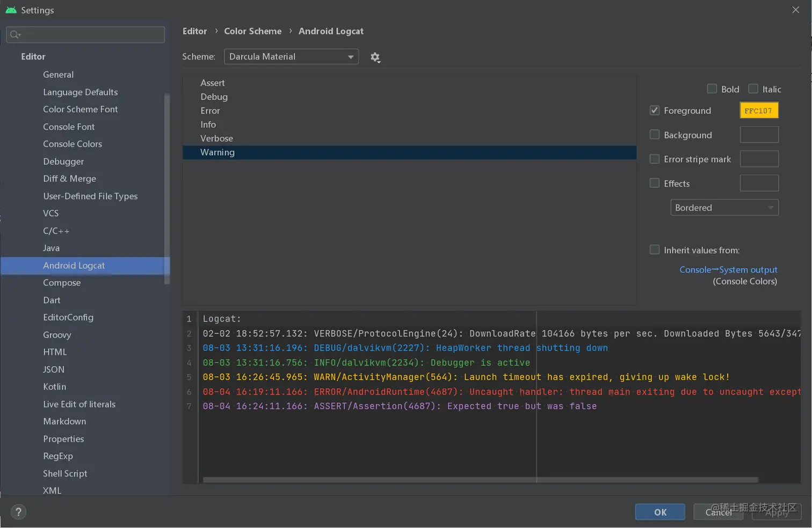Viewport: 812px width, 528px height.
Task: Click the scheme options gear icon
Action: (x=375, y=57)
